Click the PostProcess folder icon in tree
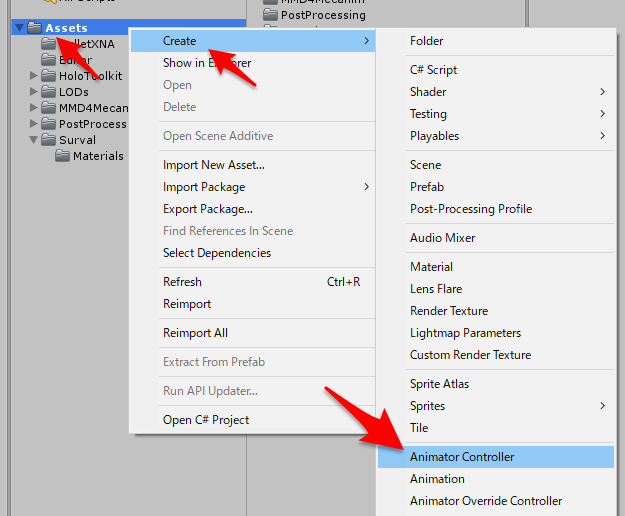Image resolution: width=625 pixels, height=516 pixels. click(x=48, y=124)
